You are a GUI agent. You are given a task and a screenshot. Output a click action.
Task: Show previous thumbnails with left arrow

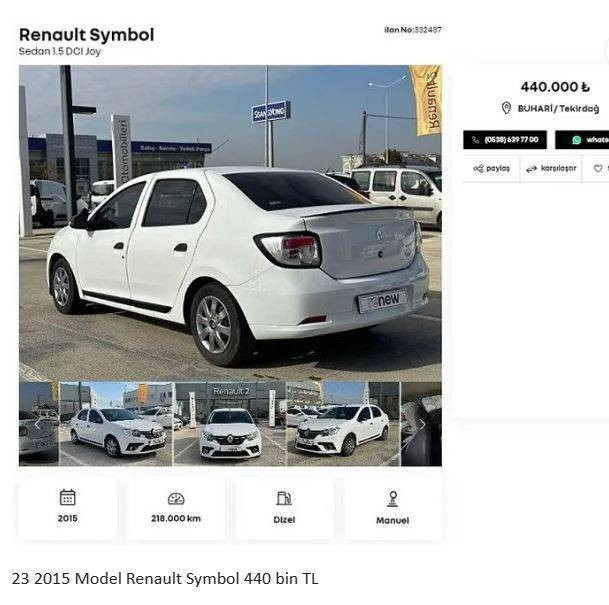[37, 424]
